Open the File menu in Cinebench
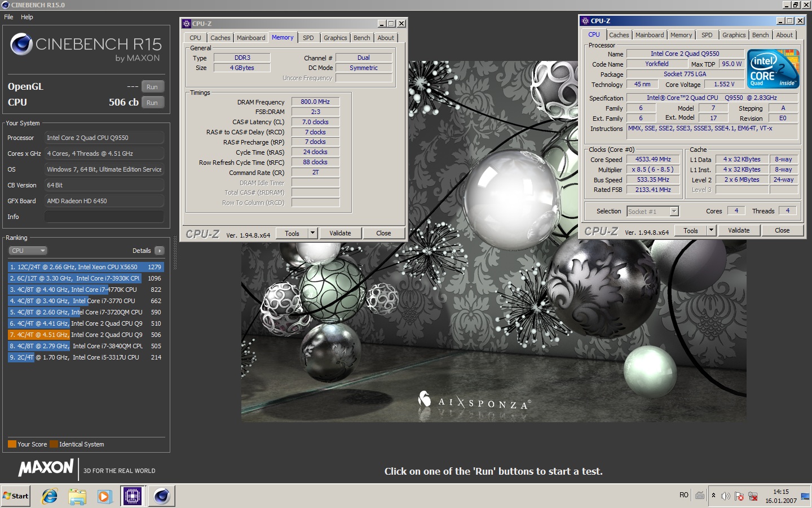Image resolution: width=812 pixels, height=508 pixels. coord(8,17)
